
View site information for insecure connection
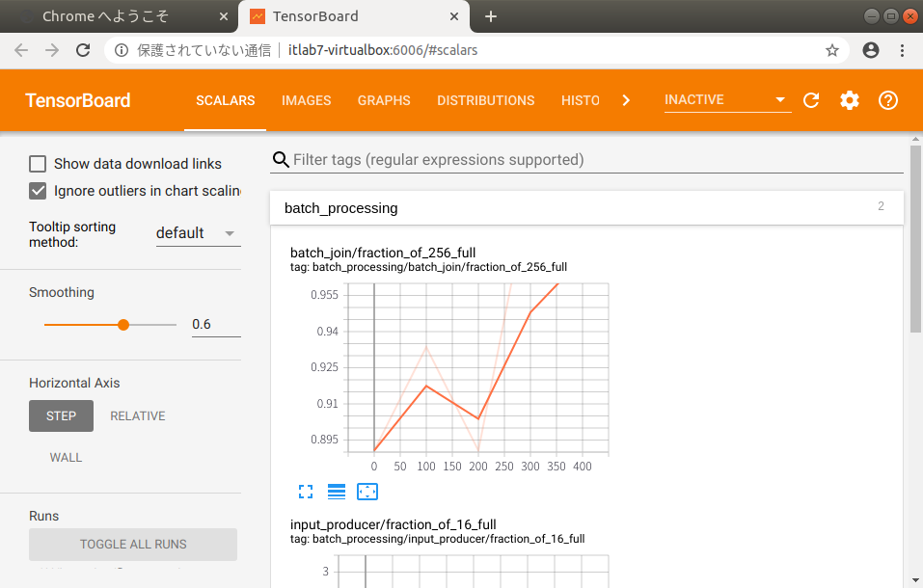[x=122, y=50]
